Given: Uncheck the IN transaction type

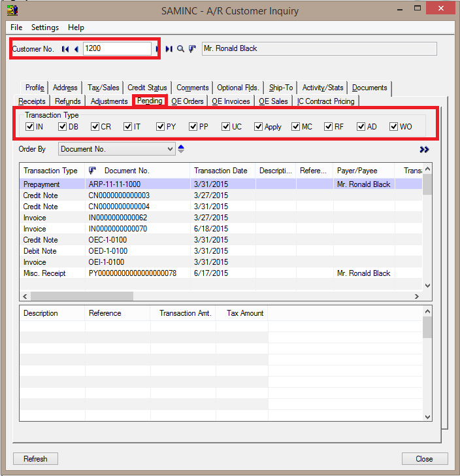Looking at the screenshot, I should click(30, 127).
